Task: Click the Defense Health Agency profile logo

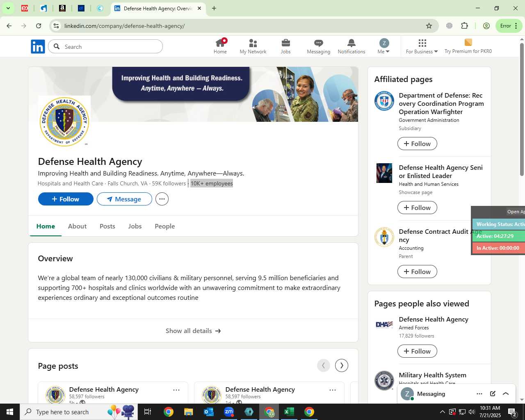Action: [x=64, y=121]
